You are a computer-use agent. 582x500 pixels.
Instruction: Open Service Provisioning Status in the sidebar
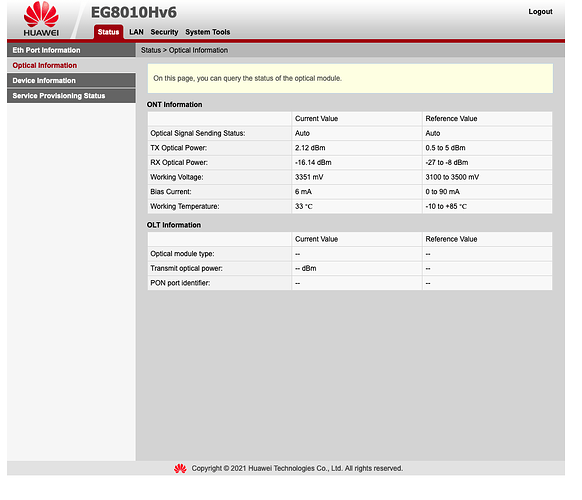coord(71,96)
